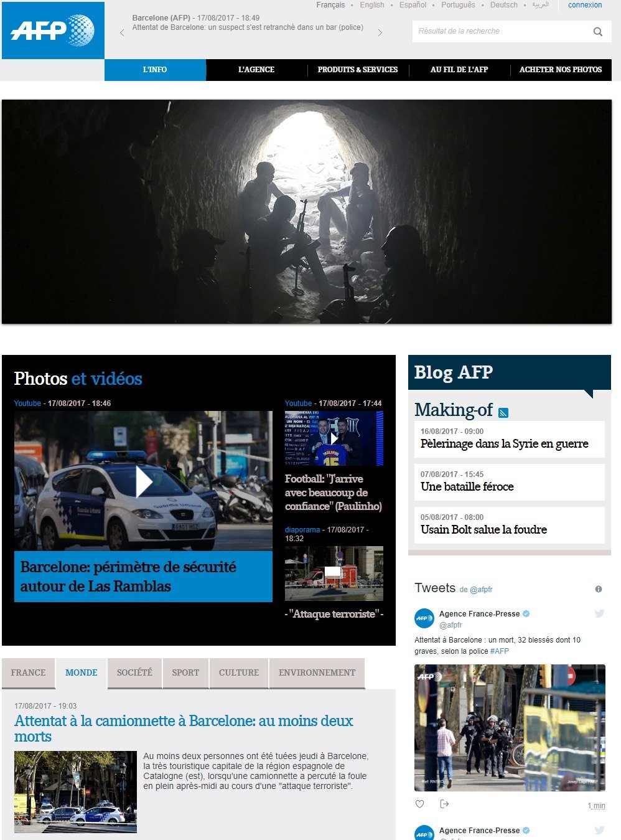Viewport: 621px width, 840px height.
Task: Share the Barcelona tweet with share icon
Action: (x=444, y=804)
